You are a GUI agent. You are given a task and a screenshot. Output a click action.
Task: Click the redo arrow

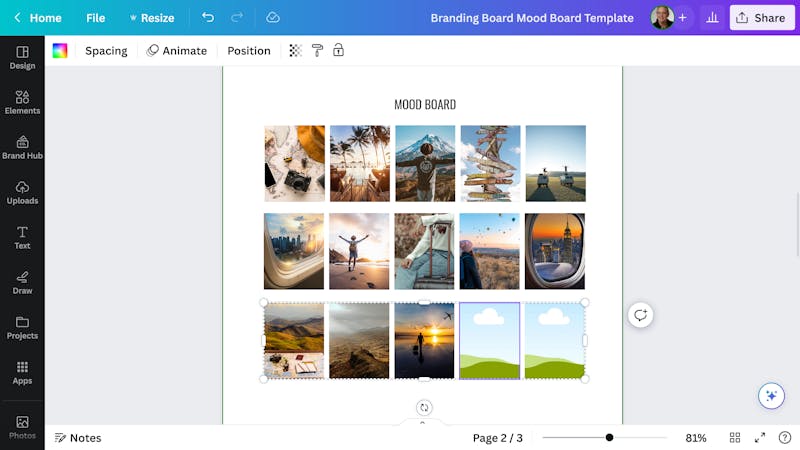click(237, 17)
